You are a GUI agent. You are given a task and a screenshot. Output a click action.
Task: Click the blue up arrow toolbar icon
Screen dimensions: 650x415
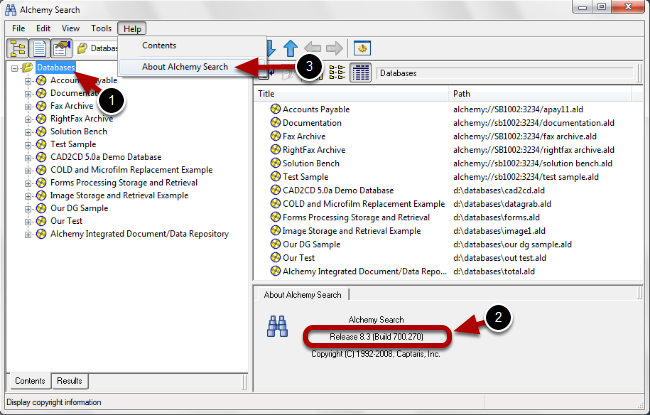coord(290,48)
